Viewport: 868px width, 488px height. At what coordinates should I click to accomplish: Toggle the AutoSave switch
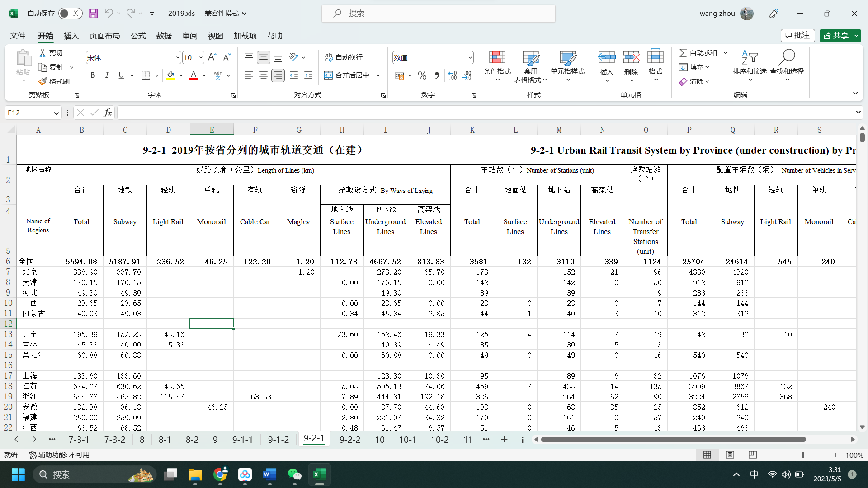tap(70, 14)
